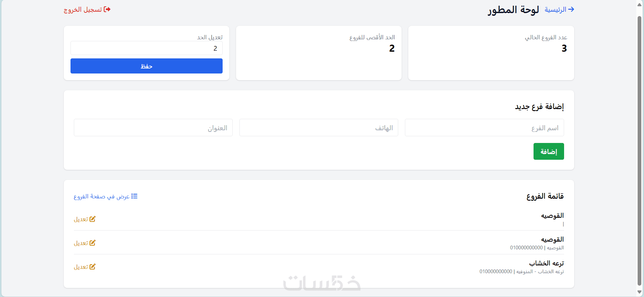This screenshot has width=644, height=297.
Task: Open عرض في صفحة الفروع link
Action: pyautogui.click(x=101, y=196)
